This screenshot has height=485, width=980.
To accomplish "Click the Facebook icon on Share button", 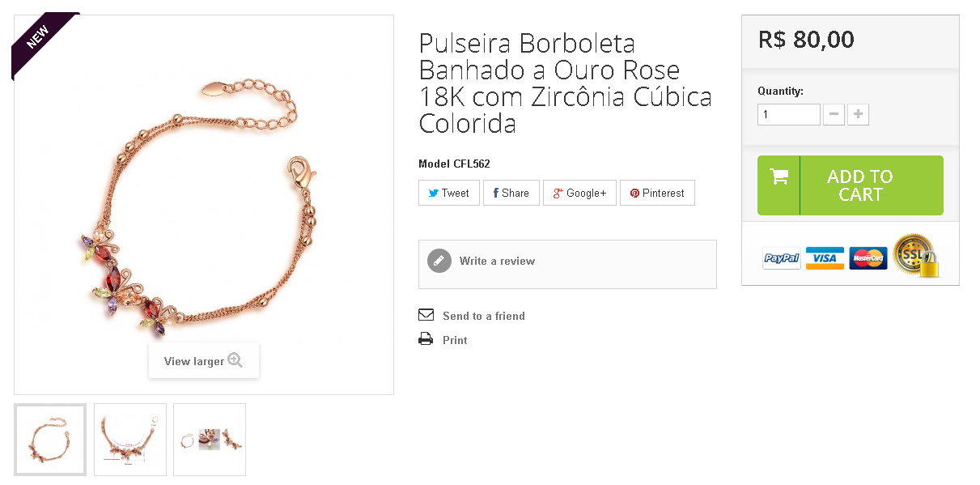I will point(495,194).
